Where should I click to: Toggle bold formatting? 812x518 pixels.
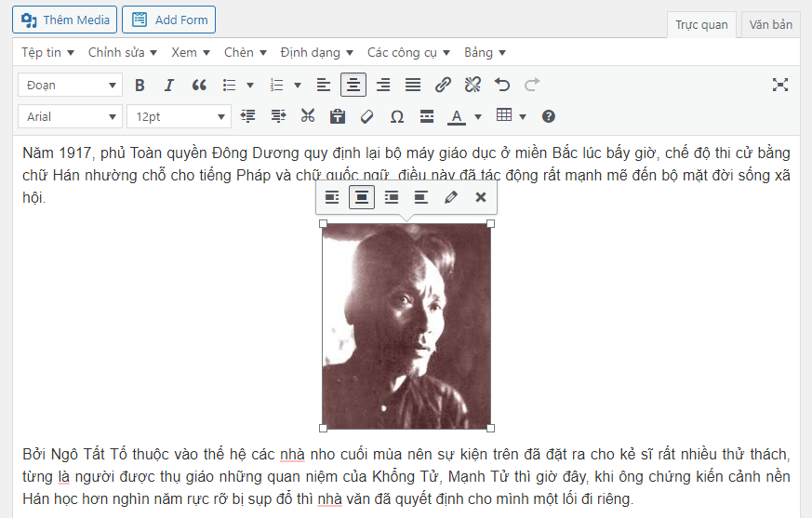[x=140, y=86]
